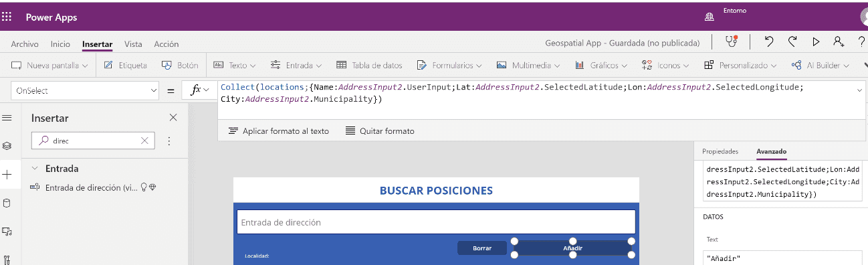This screenshot has height=265, width=868.
Task: Open the Texto dropdown
Action: coord(235,66)
